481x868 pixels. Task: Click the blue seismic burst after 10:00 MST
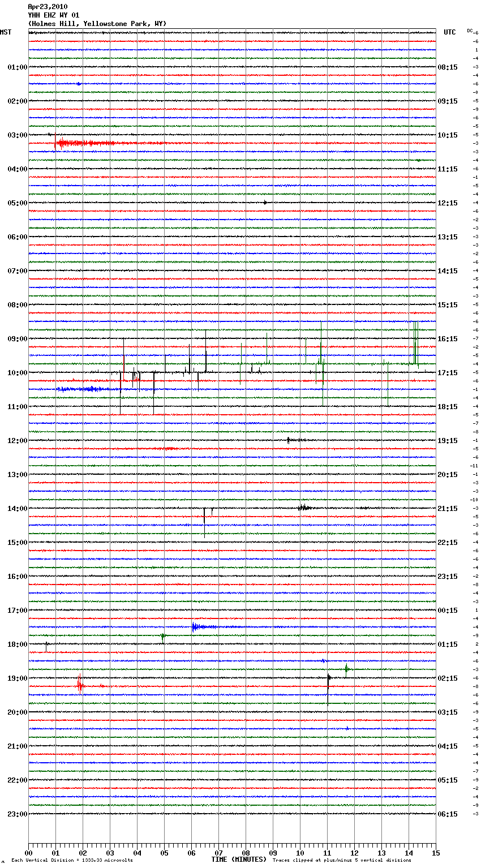[80, 389]
